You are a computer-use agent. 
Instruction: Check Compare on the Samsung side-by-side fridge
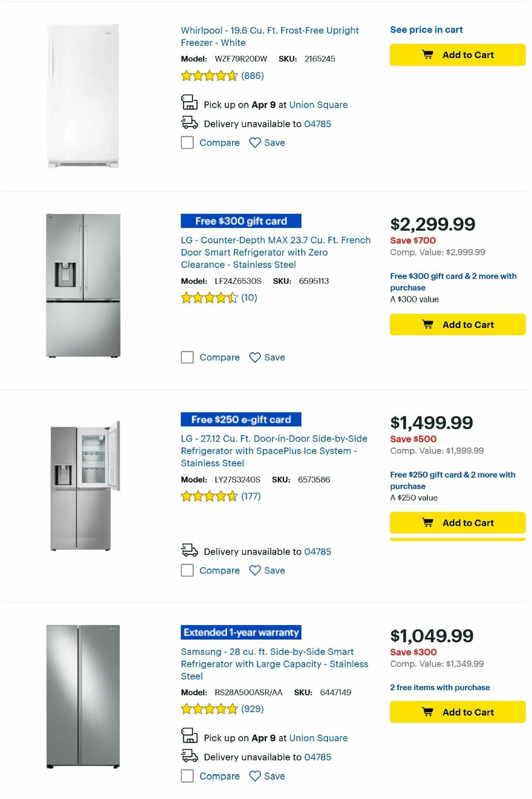point(187,776)
